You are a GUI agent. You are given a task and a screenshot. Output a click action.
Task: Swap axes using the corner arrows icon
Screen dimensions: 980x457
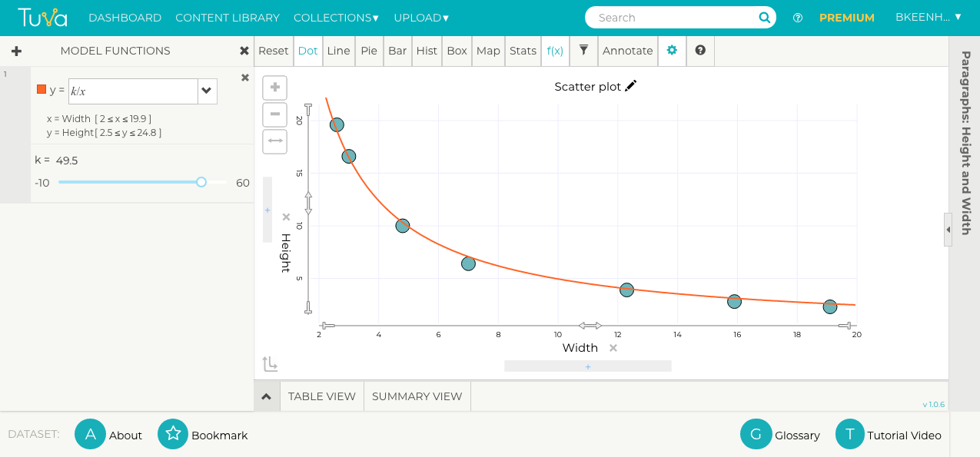270,363
